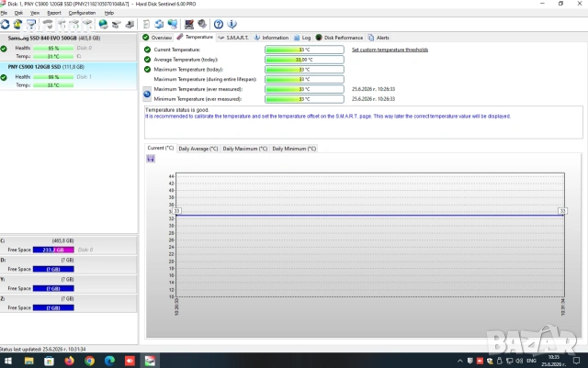Screen dimensions: 588x368
Task: Click the green health check icon for Samsung SSD
Action: (x=4, y=49)
